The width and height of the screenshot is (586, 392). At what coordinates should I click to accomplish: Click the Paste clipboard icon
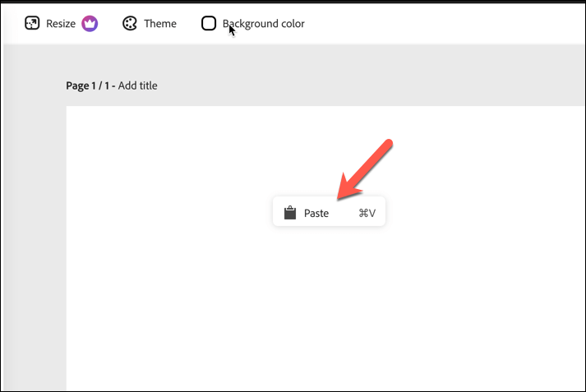click(290, 213)
